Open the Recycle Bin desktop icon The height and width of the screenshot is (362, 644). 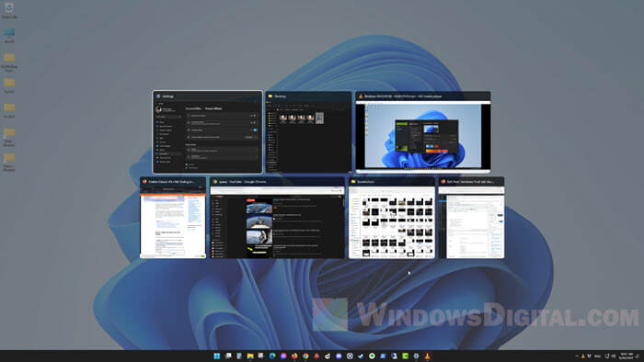coord(9,10)
